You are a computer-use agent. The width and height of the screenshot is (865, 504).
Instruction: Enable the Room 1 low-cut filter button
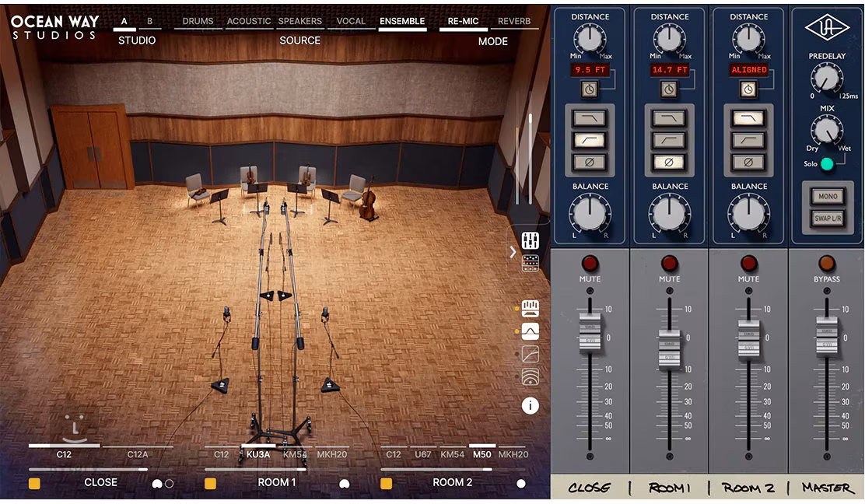coord(669,140)
